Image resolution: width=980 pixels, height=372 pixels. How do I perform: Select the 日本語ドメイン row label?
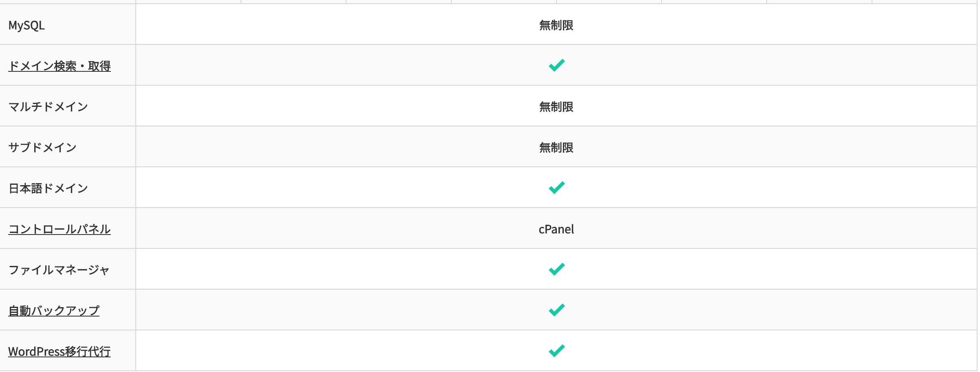click(48, 188)
